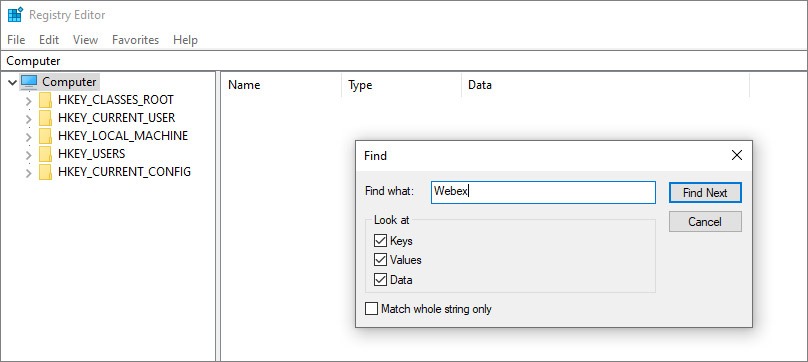The height and width of the screenshot is (362, 808).
Task: Close the Find dialog with X
Action: [x=737, y=155]
